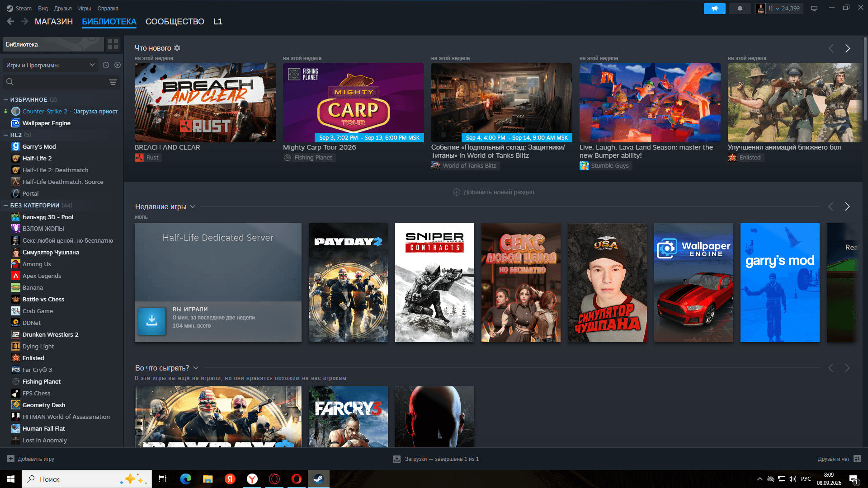Open Opera browser from the taskbar
Screen dimensions: 868x488
click(x=297, y=479)
